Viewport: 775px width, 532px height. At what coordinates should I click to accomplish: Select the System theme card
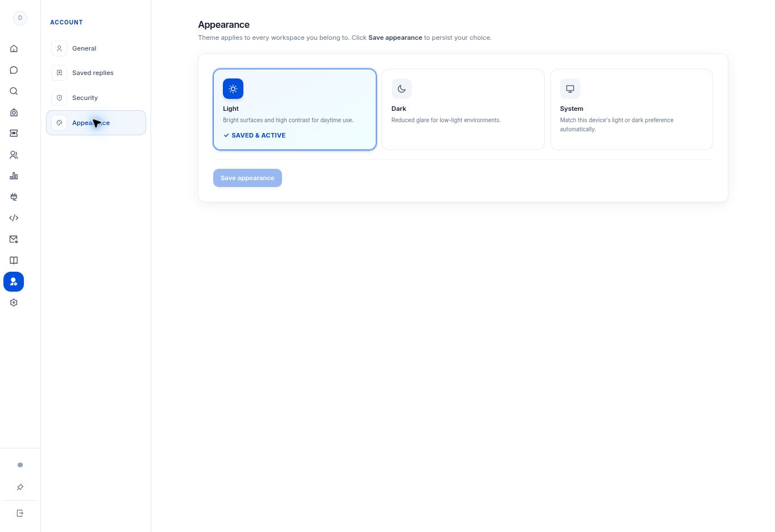[x=631, y=109]
